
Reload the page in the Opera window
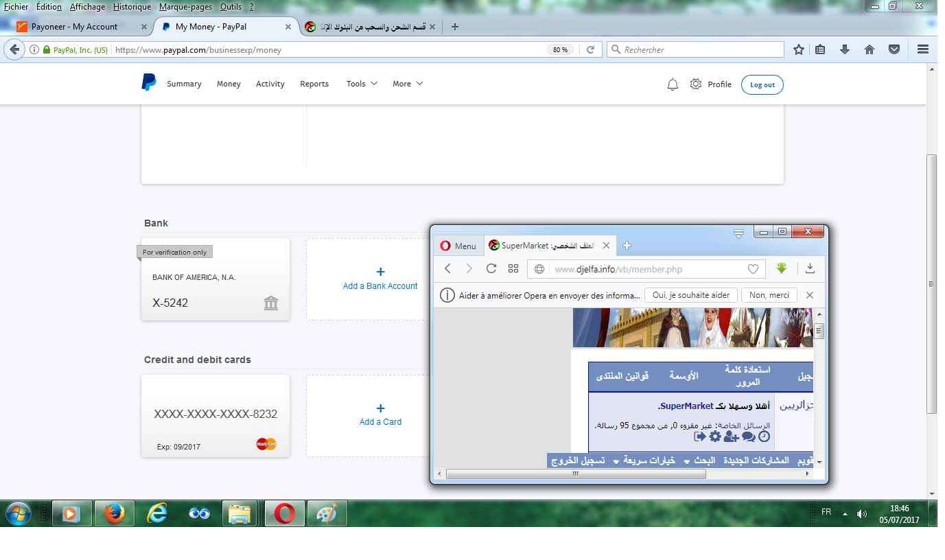point(491,268)
